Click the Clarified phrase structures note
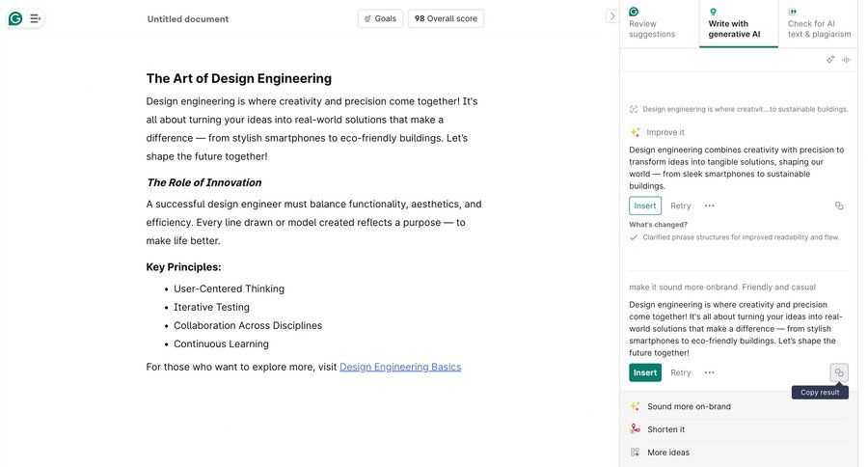 (741, 237)
